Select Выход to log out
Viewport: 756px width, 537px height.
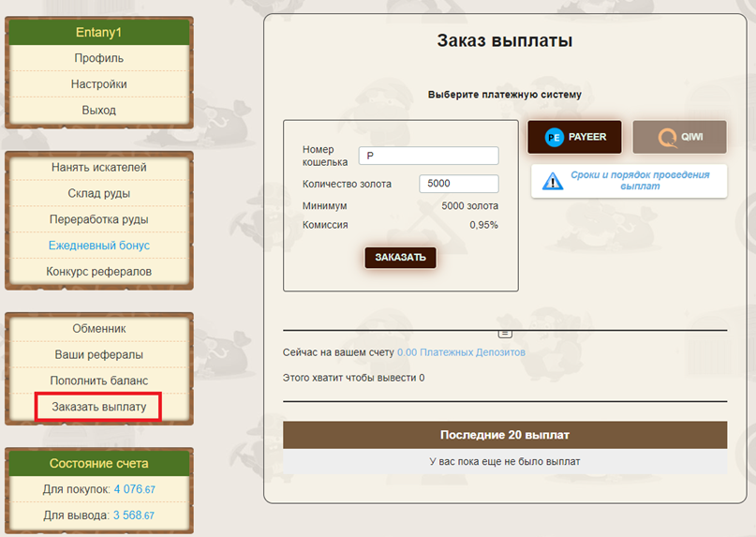click(x=99, y=110)
